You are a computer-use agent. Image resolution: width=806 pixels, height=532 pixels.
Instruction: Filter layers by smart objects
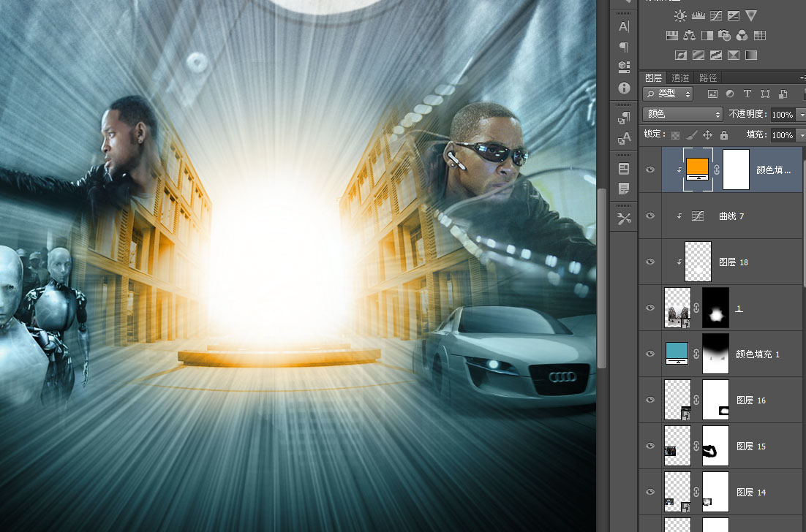[783, 94]
